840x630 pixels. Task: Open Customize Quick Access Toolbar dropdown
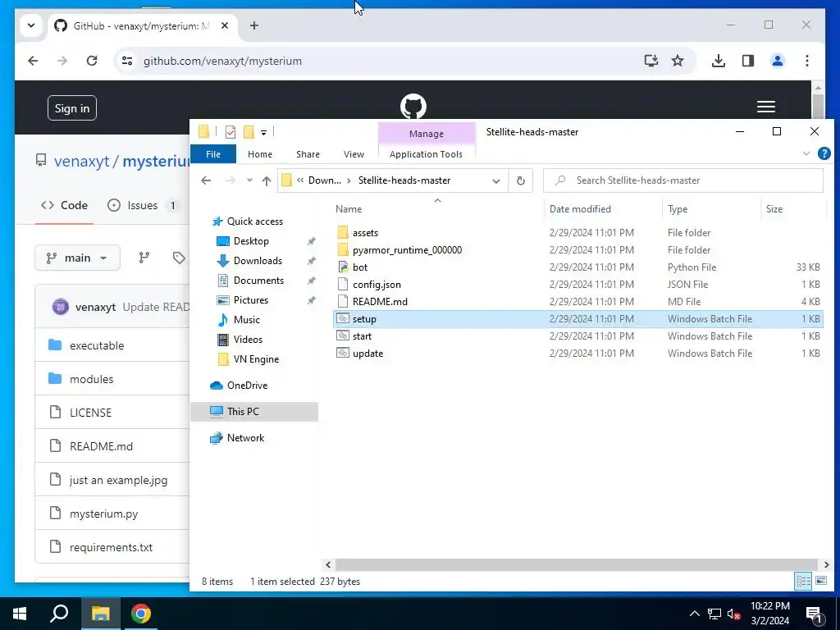[x=263, y=132]
